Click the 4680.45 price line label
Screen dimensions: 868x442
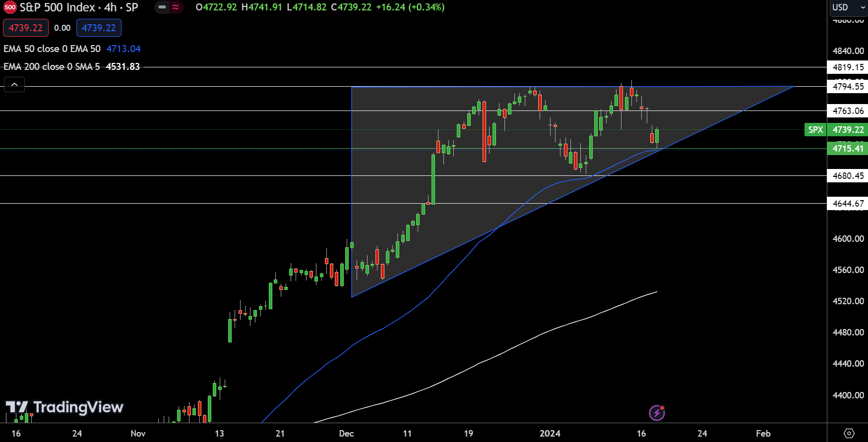tap(848, 175)
